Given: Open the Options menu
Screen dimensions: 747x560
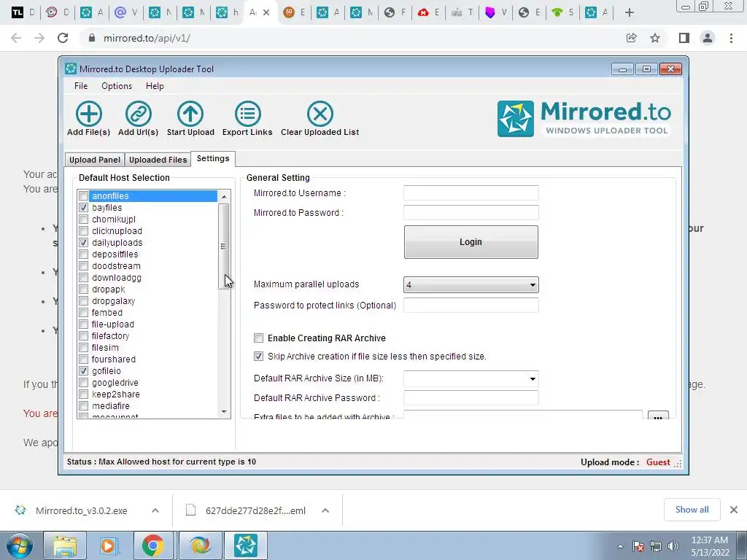Looking at the screenshot, I should (x=117, y=86).
